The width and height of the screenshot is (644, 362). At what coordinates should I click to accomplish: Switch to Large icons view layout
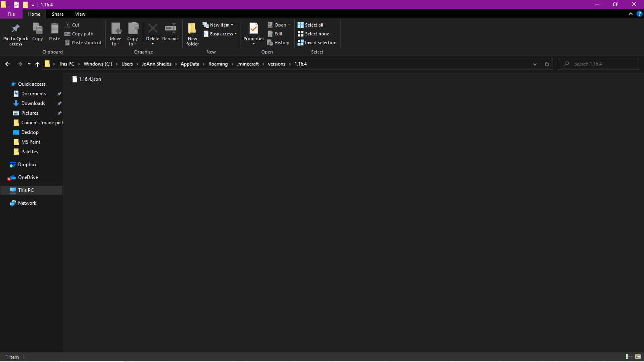coord(638,357)
